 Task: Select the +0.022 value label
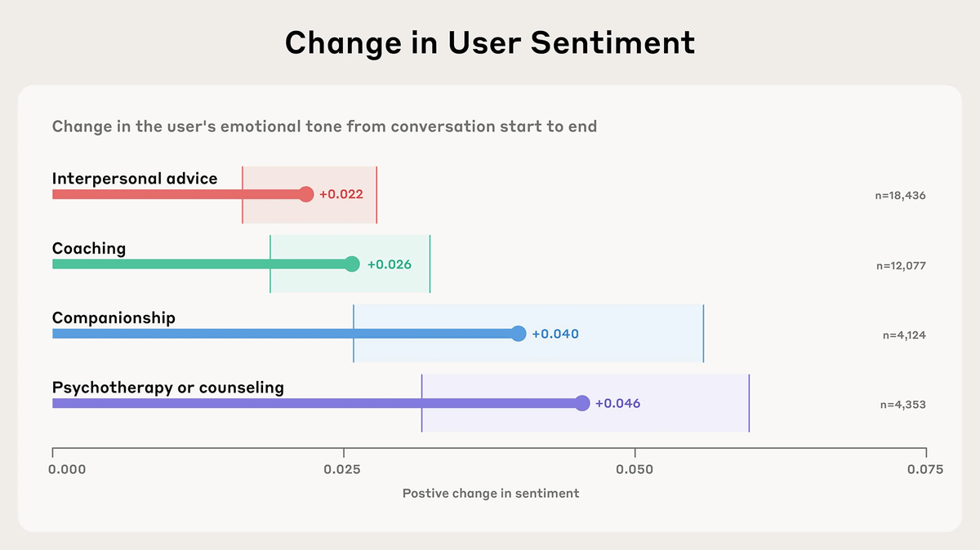[x=341, y=194]
